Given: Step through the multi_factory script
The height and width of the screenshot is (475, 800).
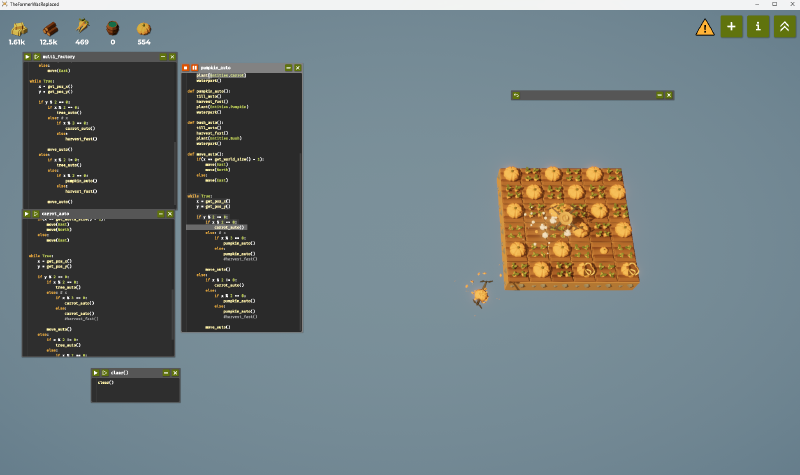Looking at the screenshot, I should pos(36,57).
